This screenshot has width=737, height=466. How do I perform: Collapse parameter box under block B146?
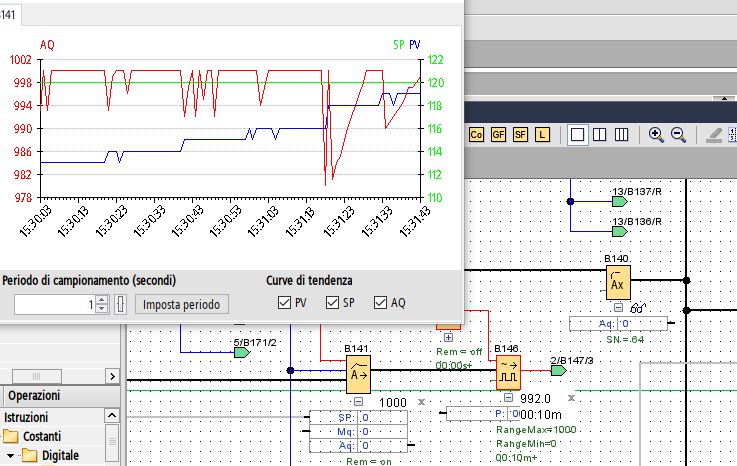coord(509,396)
